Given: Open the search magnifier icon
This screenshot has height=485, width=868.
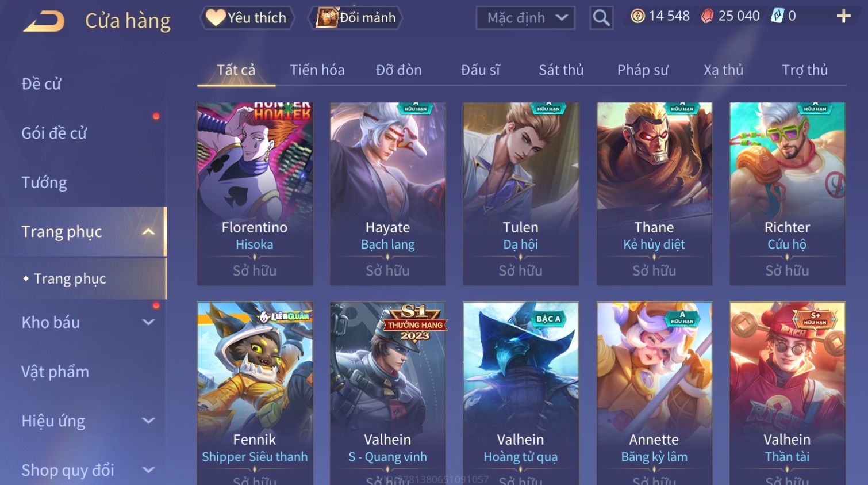Looking at the screenshot, I should 601,18.
